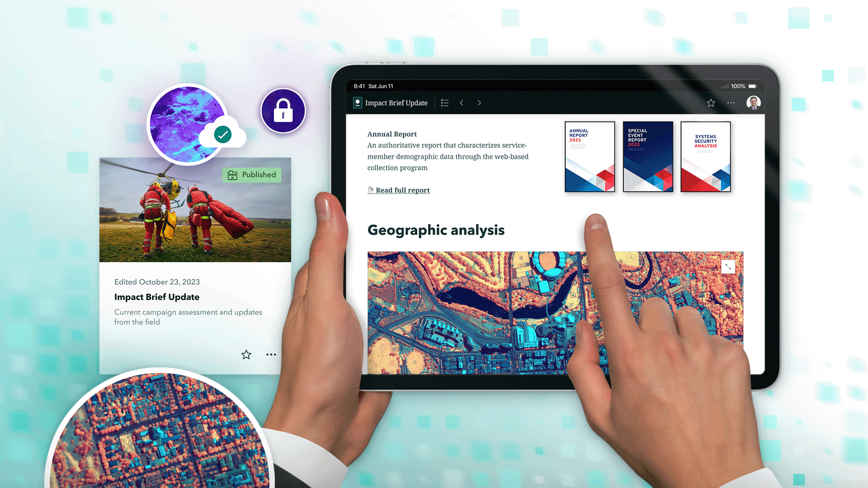
Task: Click the bullet list icon in tablet navigation bar
Action: pos(445,103)
